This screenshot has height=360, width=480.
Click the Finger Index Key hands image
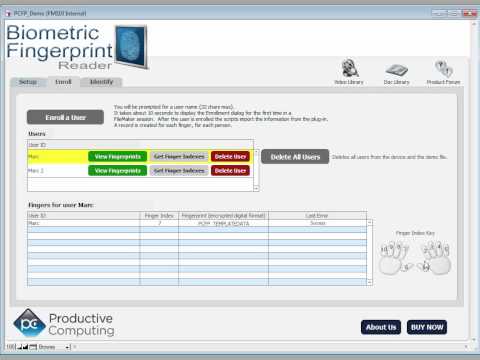415,258
